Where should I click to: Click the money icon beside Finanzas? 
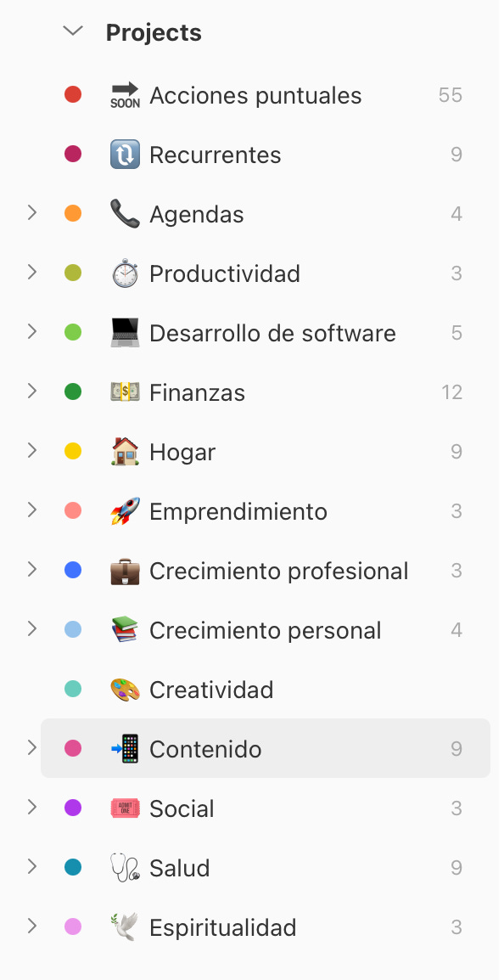point(126,392)
